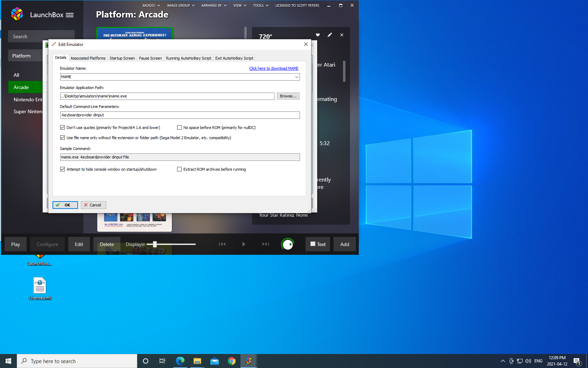Viewport: 588px width, 368px height.
Task: Close the Edit Emulator dialog
Action: 306,44
